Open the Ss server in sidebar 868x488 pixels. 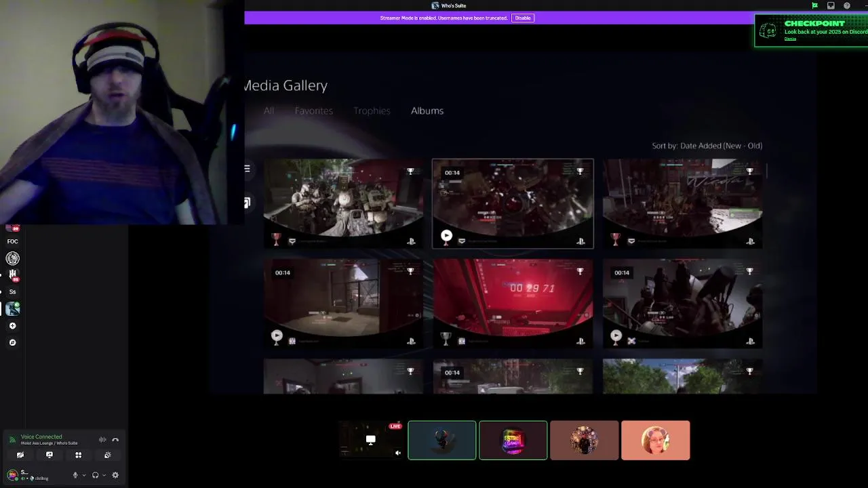coord(12,291)
